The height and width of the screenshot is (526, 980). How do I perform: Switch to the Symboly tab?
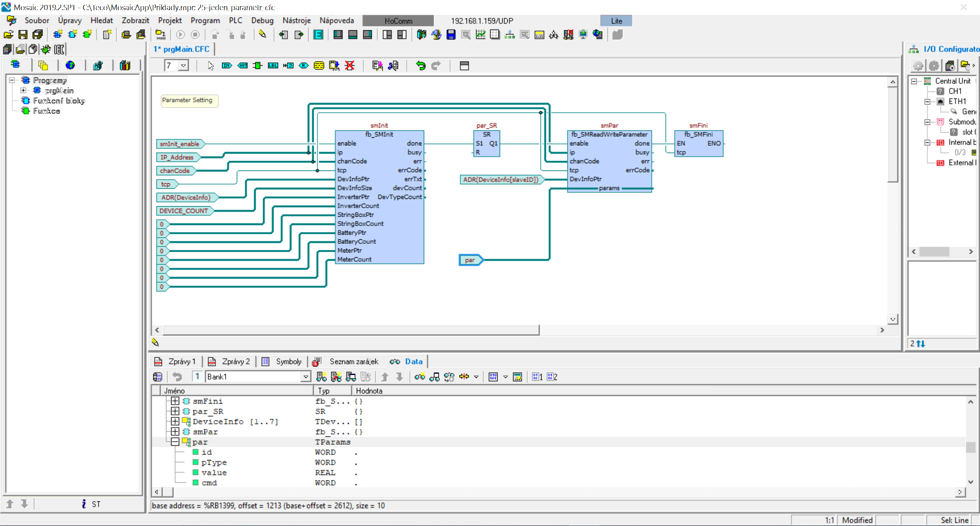pyautogui.click(x=282, y=362)
